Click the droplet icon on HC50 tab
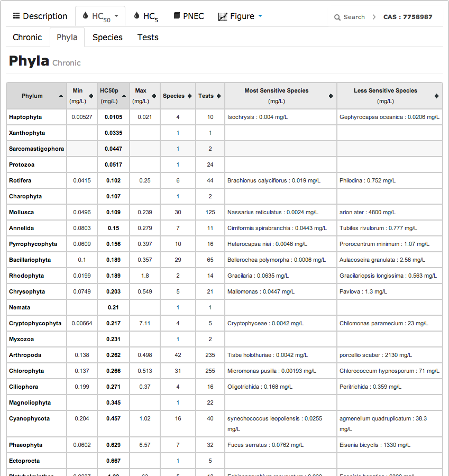The width and height of the screenshot is (449, 476). (85, 16)
